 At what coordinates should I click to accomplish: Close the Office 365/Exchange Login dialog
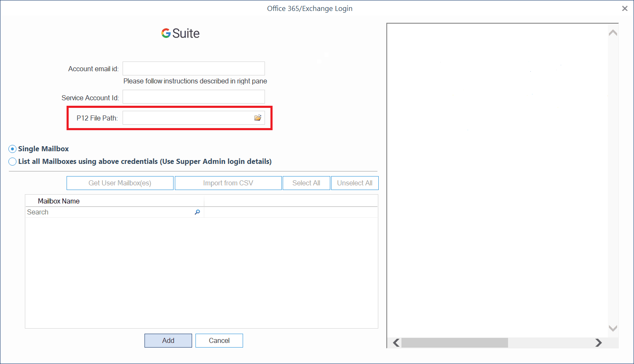point(625,8)
